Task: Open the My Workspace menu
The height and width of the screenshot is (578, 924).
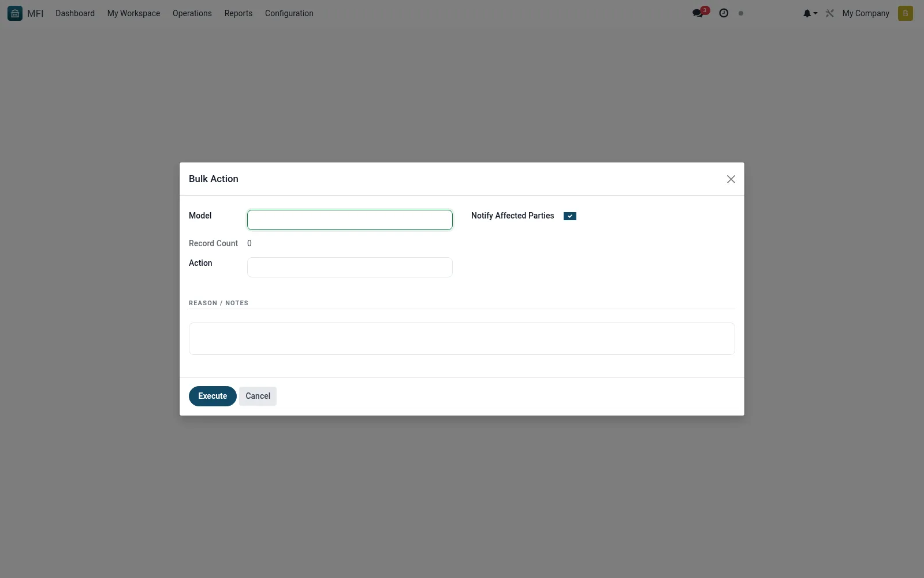Action: (133, 13)
